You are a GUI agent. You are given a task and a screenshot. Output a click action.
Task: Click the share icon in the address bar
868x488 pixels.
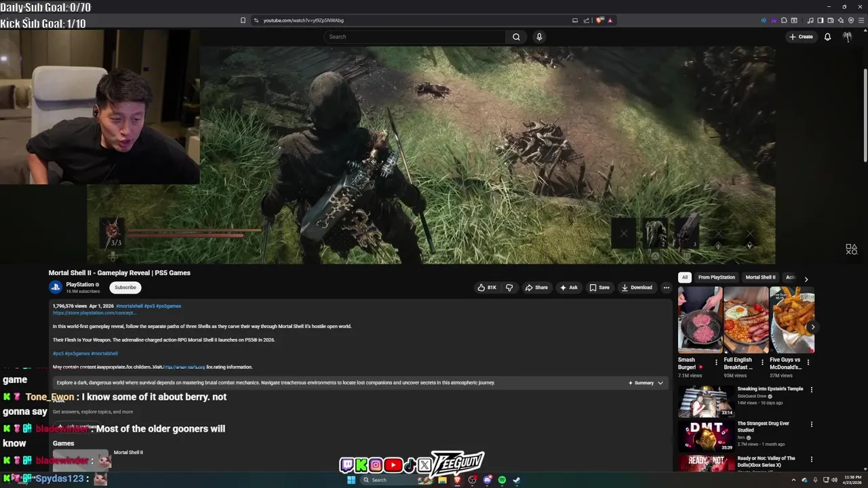coord(587,20)
